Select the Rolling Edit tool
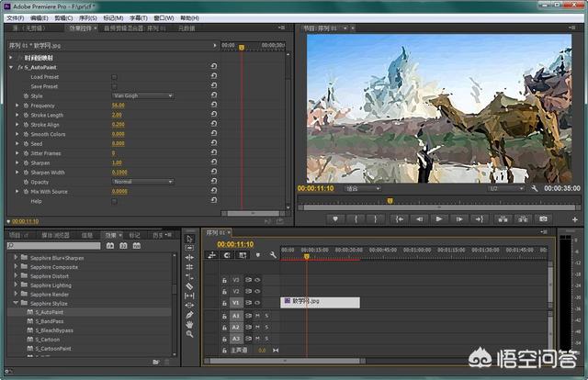 (190, 267)
